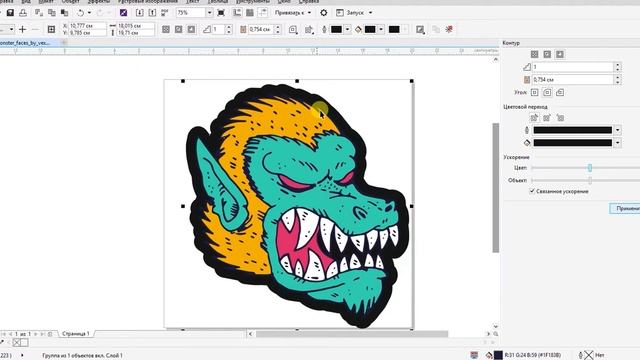The image size is (640, 360).
Task: Select linear contour colors icon in docker
Action: click(534, 118)
